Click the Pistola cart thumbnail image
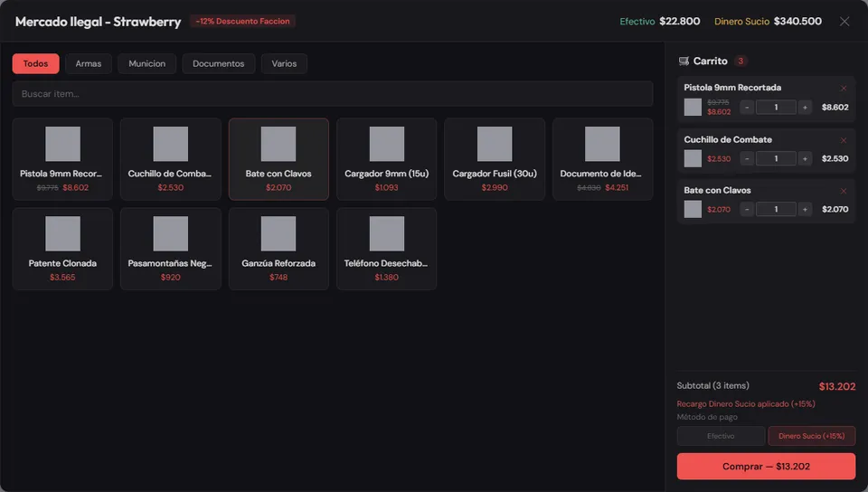This screenshot has width=868, height=492. point(693,108)
